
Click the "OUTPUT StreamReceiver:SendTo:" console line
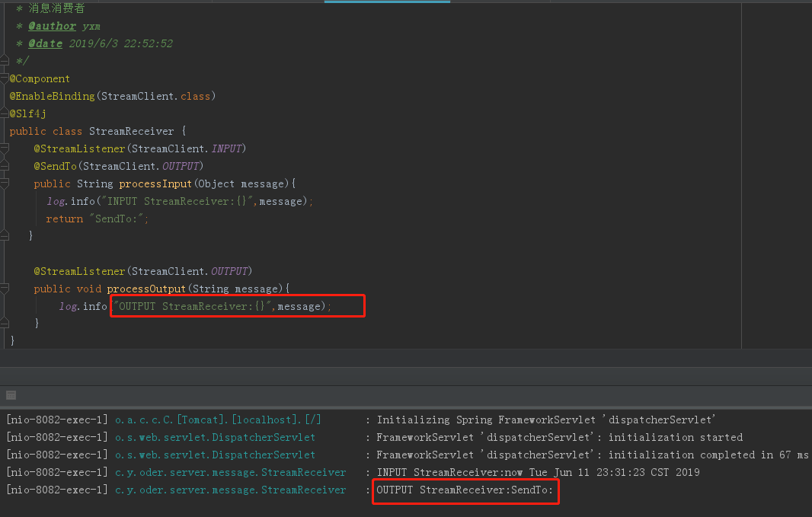click(465, 490)
